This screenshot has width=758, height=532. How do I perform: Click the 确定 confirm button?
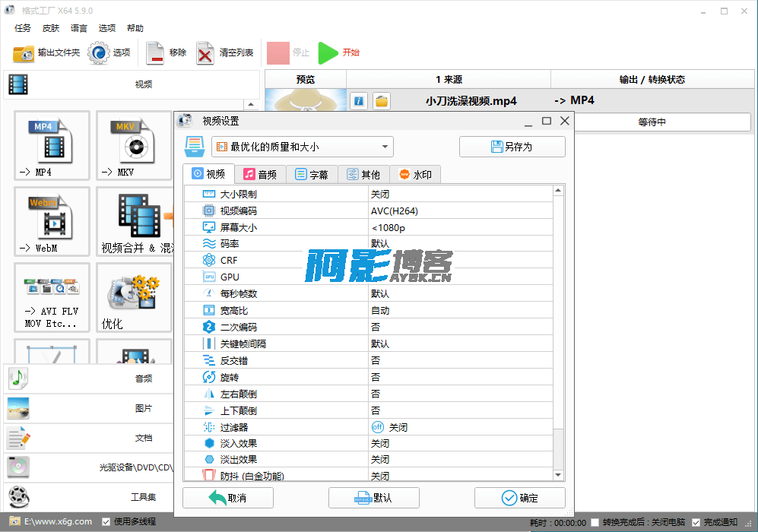coord(520,498)
